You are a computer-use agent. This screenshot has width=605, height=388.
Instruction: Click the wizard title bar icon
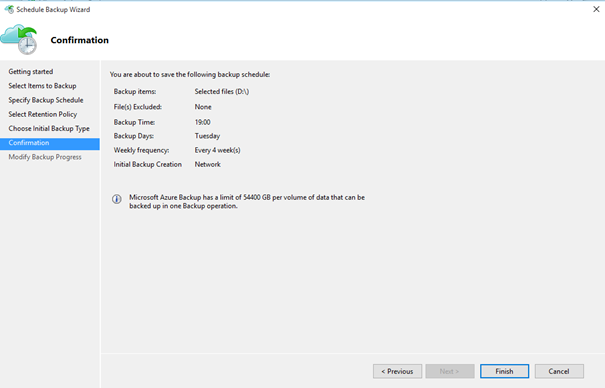pyautogui.click(x=9, y=9)
